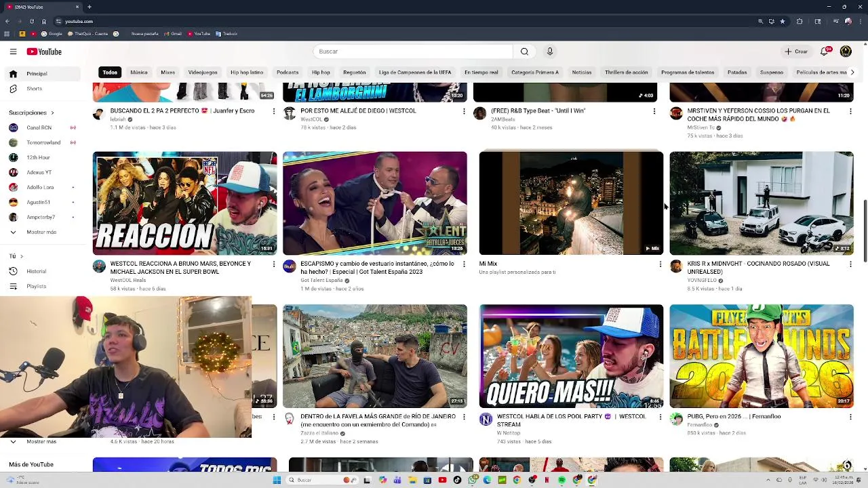Viewport: 868px width, 488px height.
Task: Open the Mi Mix playlist thumbnail
Action: 571,203
